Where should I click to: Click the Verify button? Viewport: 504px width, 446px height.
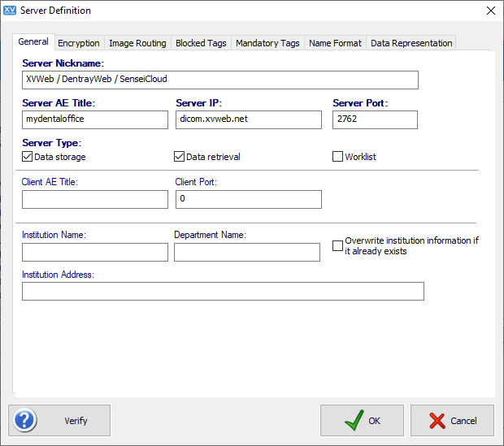click(59, 420)
